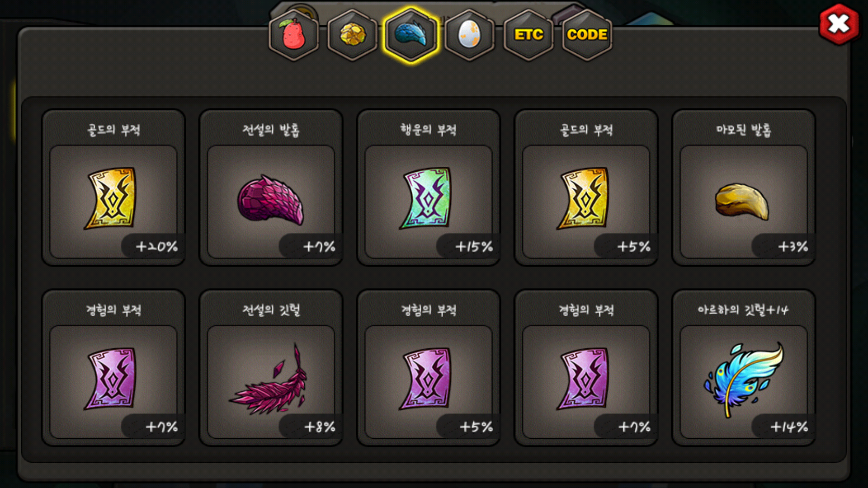Screen dimensions: 868x488
Task: Switch to the ETC tab
Action: (528, 35)
